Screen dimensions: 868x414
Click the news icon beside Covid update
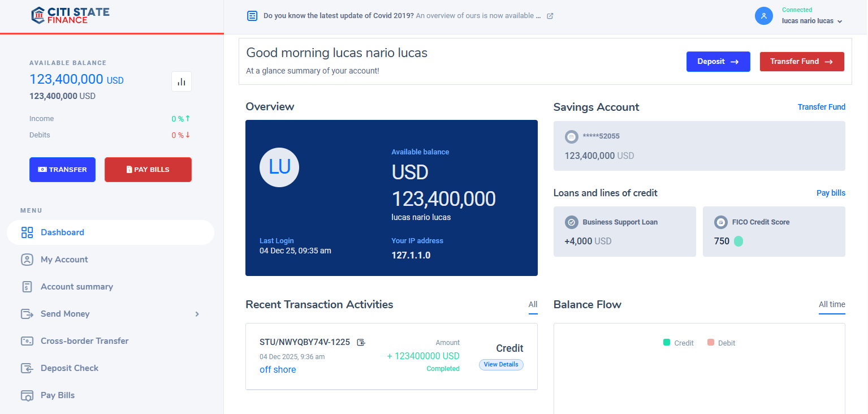pos(252,16)
